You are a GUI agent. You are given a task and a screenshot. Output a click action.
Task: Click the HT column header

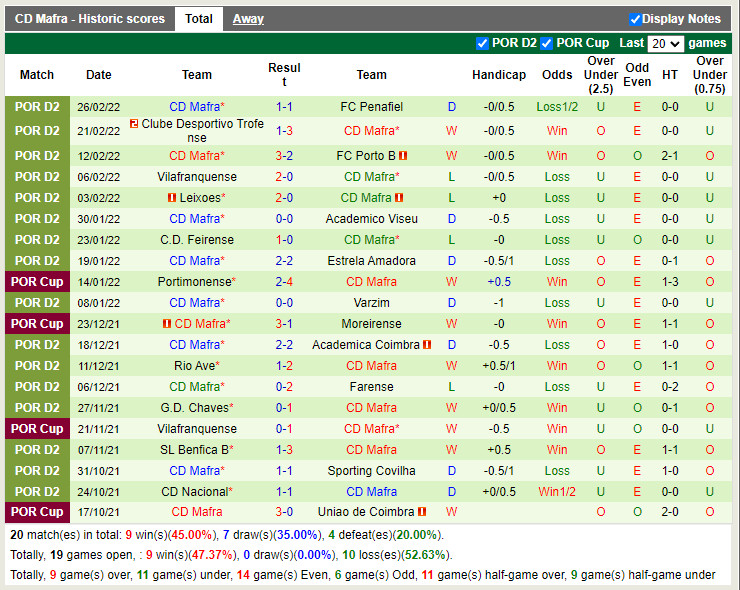click(x=670, y=75)
